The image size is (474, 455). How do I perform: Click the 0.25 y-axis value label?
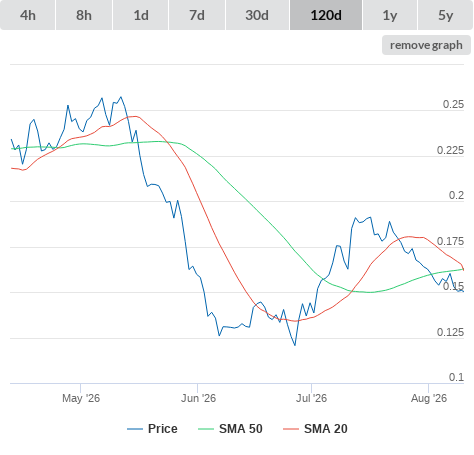tap(453, 104)
